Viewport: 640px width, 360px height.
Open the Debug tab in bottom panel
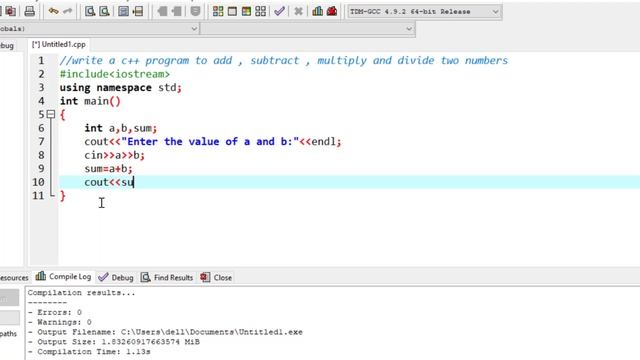pos(116,278)
